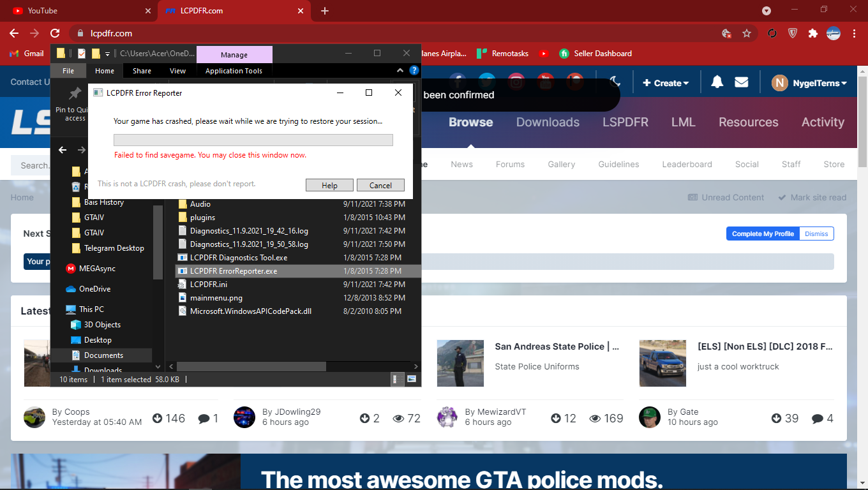Click the Pin to Quick access icon
The image size is (868, 490).
75,93
